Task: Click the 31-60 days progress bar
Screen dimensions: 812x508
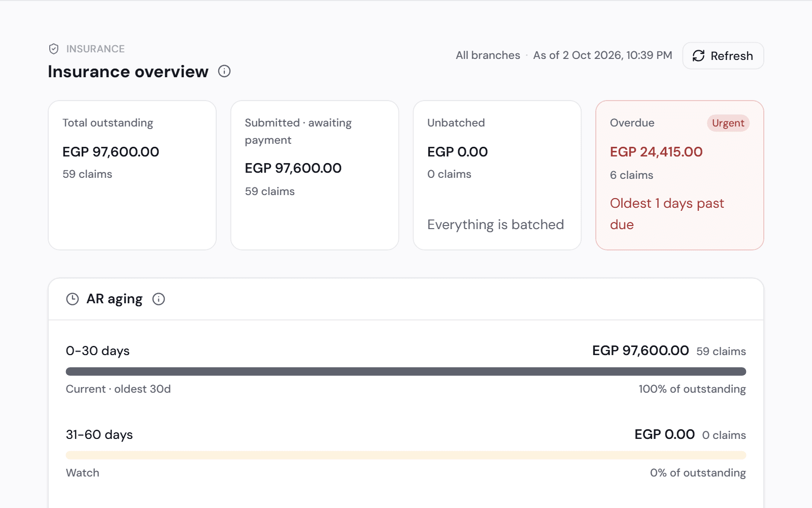Action: [x=406, y=455]
